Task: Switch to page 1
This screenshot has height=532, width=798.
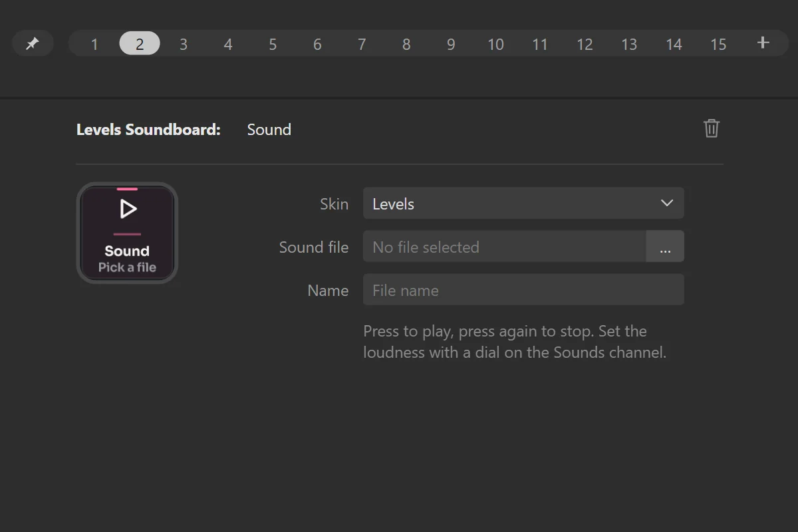Action: [x=94, y=44]
